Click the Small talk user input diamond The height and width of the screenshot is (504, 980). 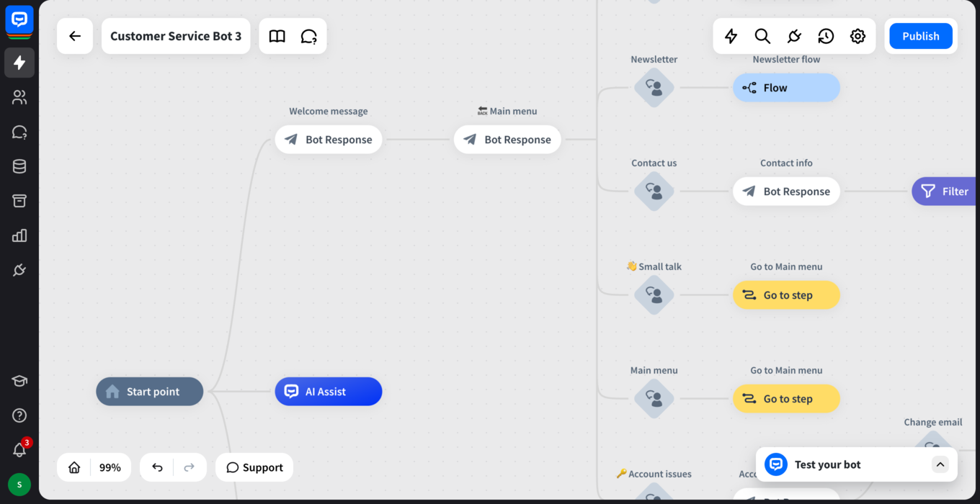(x=654, y=295)
